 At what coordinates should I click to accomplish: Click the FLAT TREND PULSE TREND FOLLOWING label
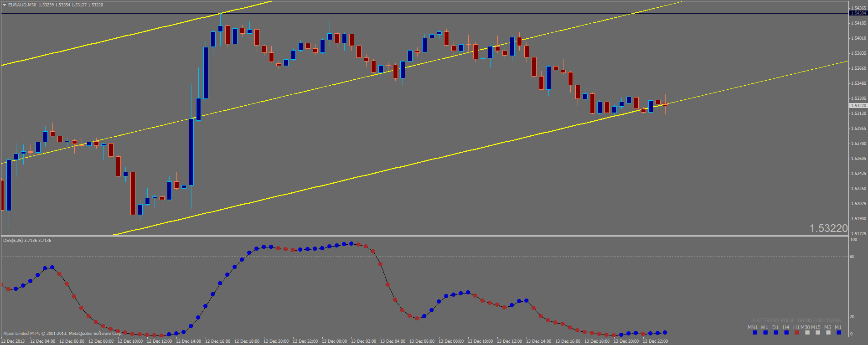click(796, 321)
